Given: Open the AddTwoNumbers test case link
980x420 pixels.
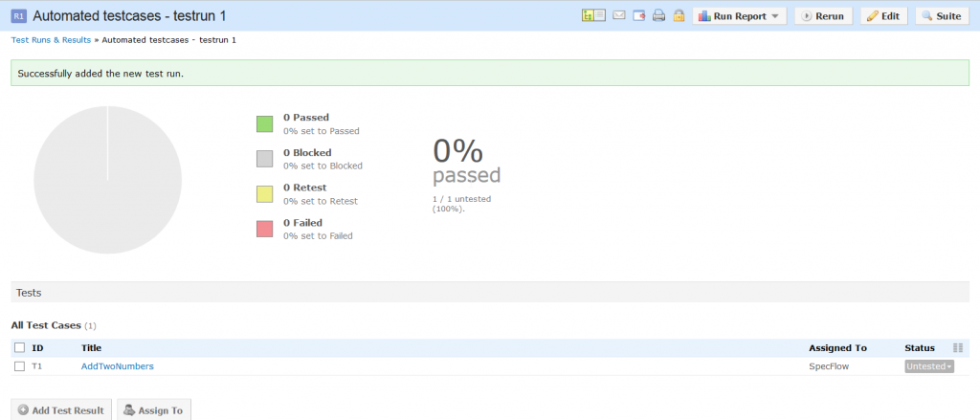Looking at the screenshot, I should (117, 366).
